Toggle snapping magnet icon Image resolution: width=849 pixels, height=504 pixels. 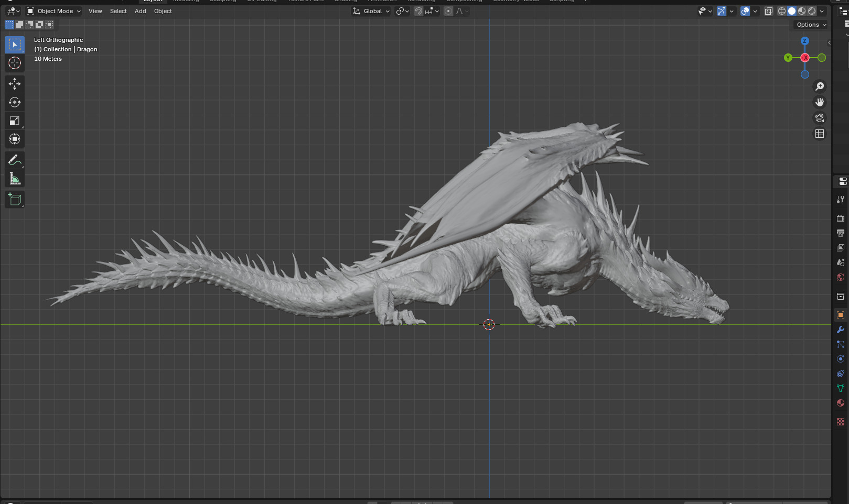point(418,11)
